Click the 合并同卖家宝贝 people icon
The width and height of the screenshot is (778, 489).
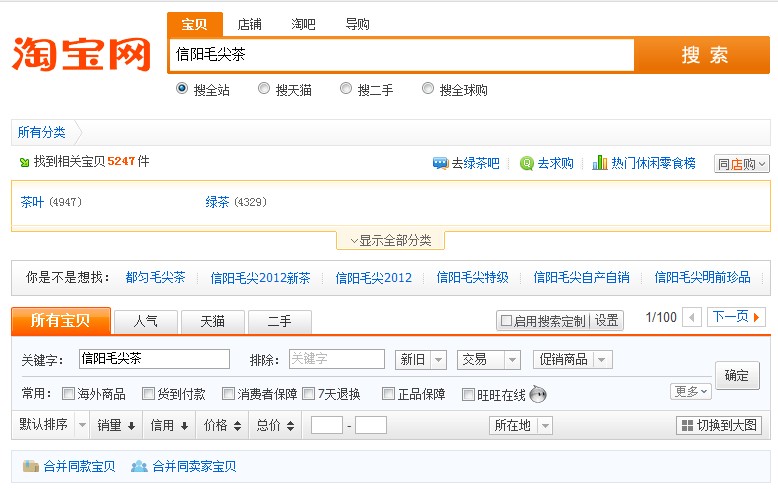coord(139,466)
